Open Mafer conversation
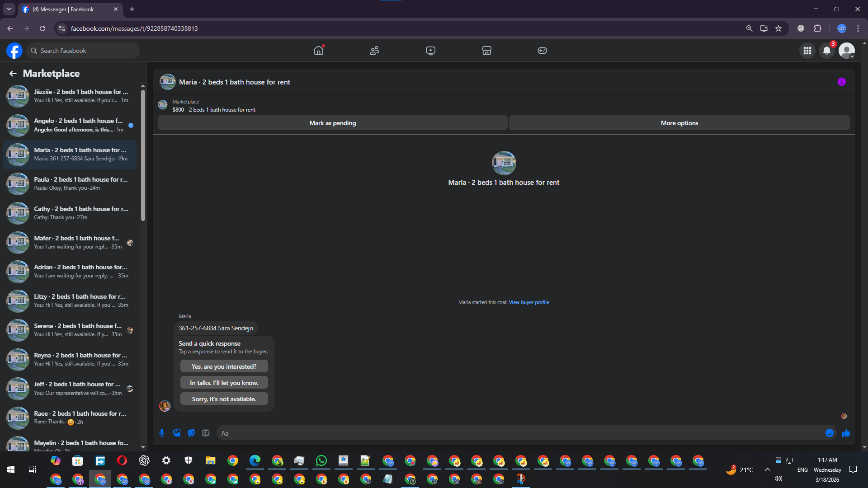 (70, 242)
